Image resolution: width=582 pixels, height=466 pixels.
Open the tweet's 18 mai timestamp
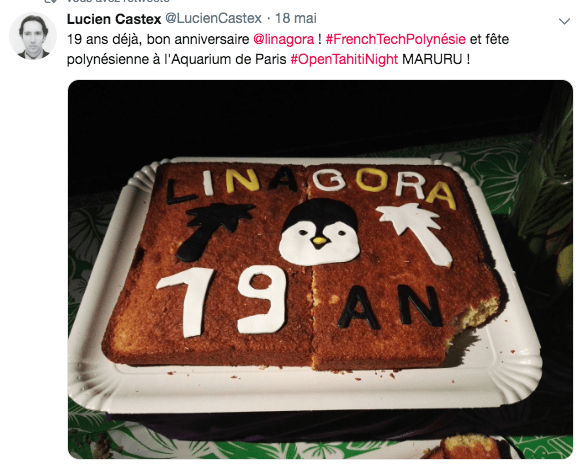click(x=295, y=18)
